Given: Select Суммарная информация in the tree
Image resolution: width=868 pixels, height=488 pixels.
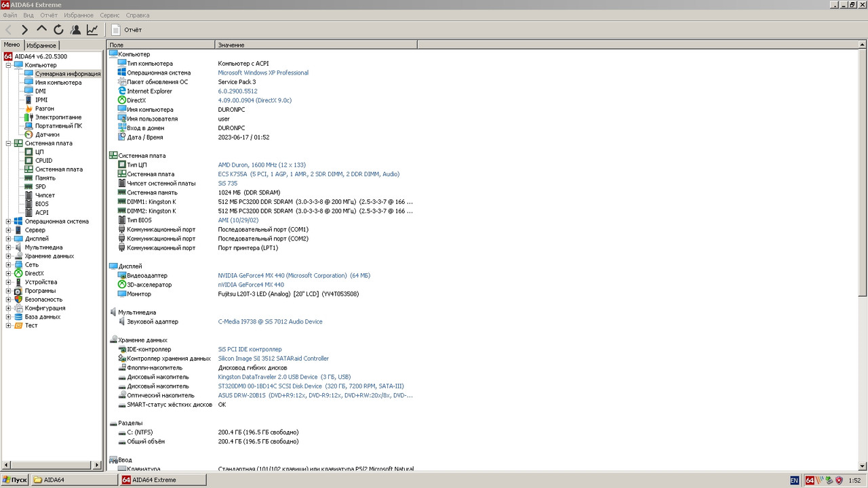Looking at the screenshot, I should pos(68,74).
